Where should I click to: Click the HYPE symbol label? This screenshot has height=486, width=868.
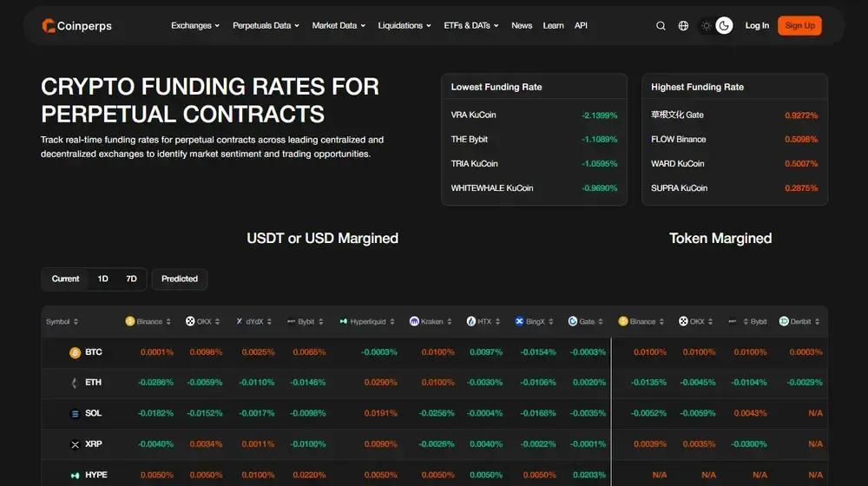96,475
